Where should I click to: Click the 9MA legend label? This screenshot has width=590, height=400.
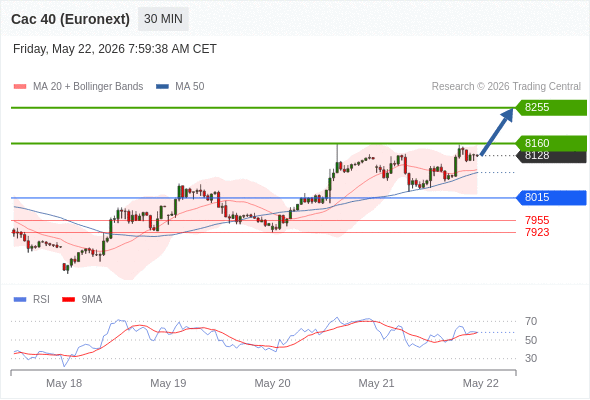(x=92, y=300)
